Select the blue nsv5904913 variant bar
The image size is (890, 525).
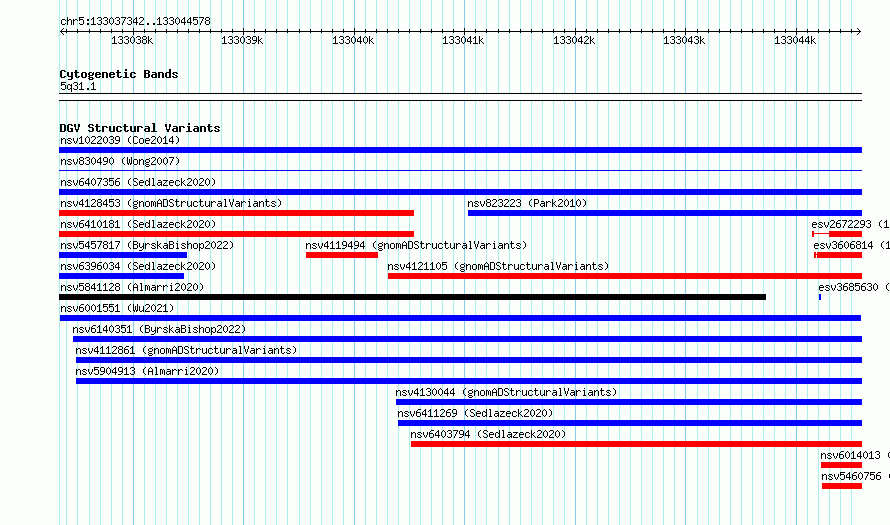(x=469, y=381)
